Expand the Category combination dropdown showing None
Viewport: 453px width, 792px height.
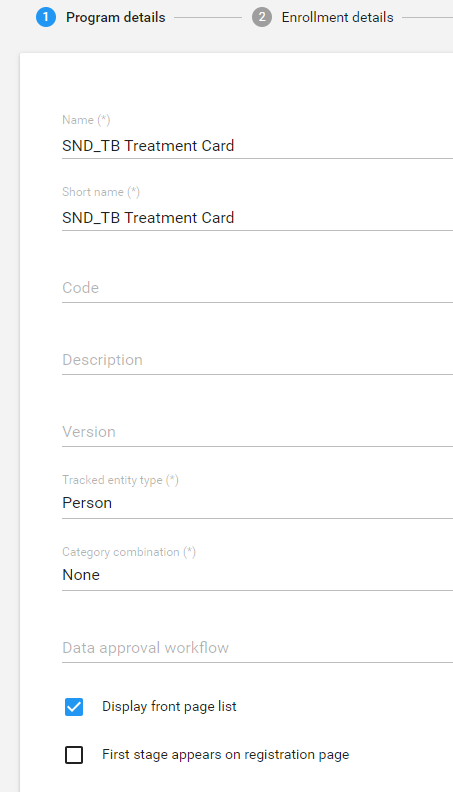click(258, 575)
